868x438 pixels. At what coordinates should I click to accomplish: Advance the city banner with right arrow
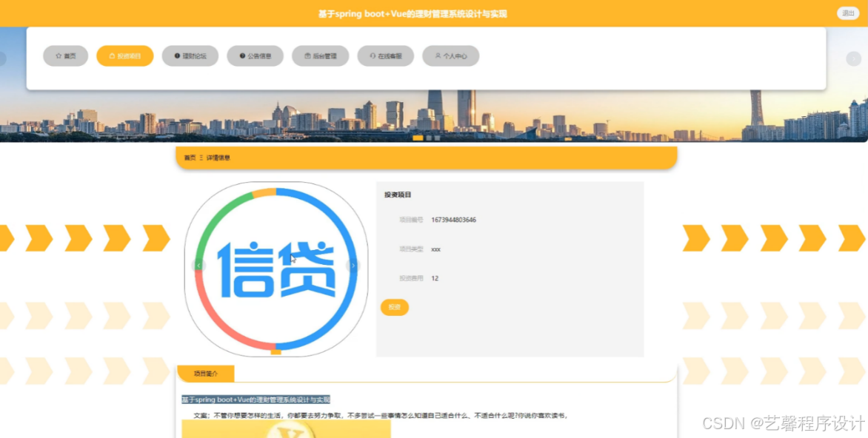click(853, 58)
